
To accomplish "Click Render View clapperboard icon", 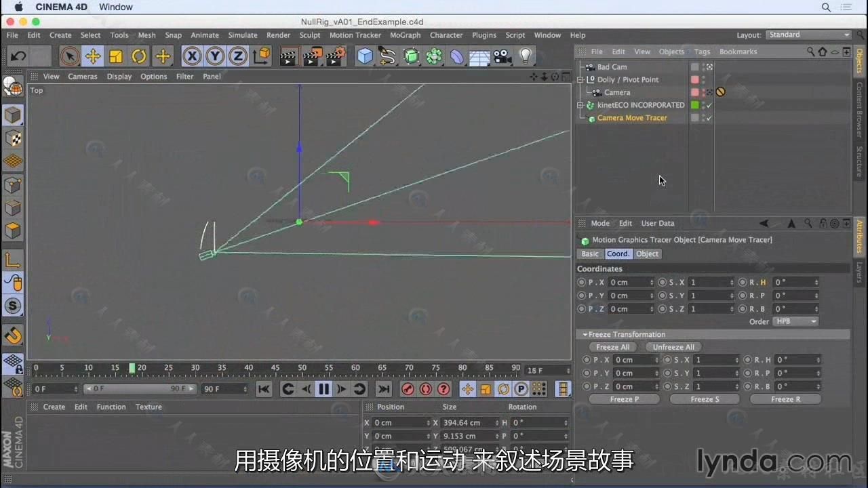I will [288, 56].
